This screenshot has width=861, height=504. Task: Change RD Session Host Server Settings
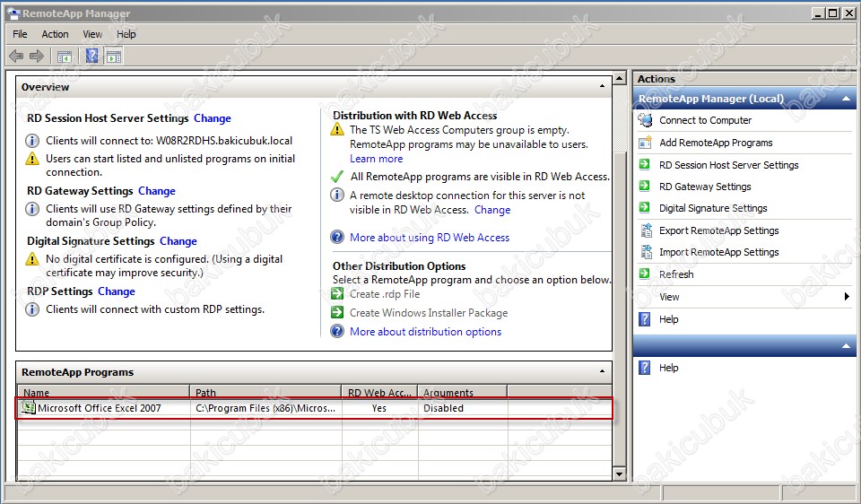coord(212,118)
